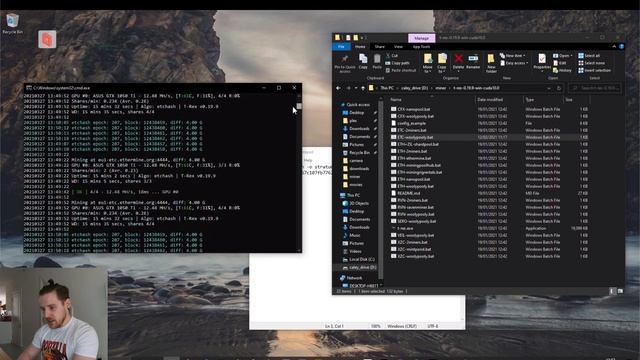This screenshot has height=360, width=640.
Task: Select the red desktop shortcut icon
Action: tap(47, 40)
